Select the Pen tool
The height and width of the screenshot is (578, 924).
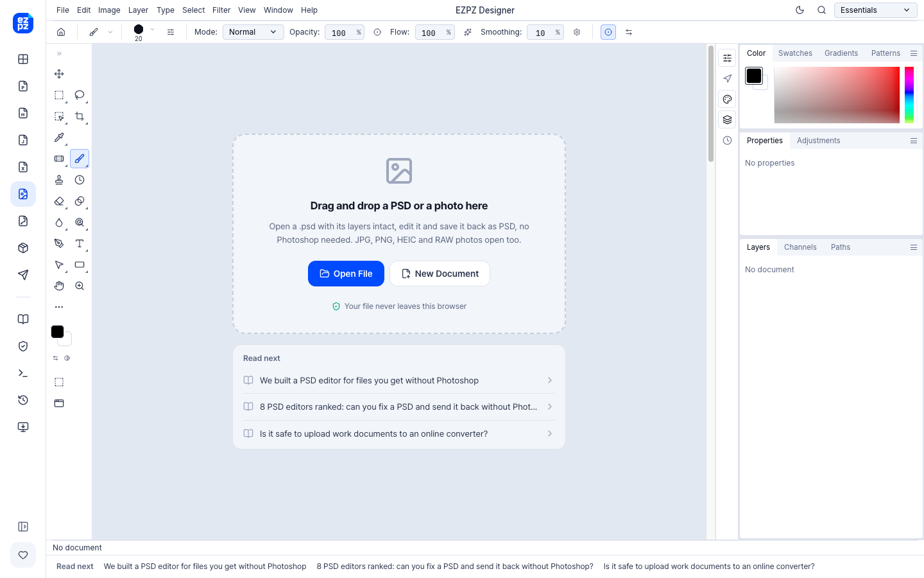tap(59, 243)
